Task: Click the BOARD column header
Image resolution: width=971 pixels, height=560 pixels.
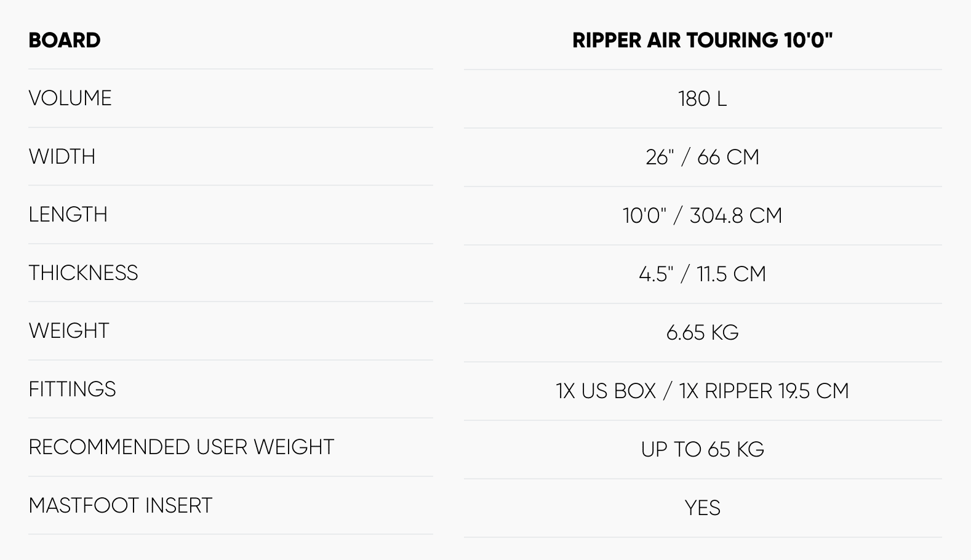Action: (x=65, y=40)
